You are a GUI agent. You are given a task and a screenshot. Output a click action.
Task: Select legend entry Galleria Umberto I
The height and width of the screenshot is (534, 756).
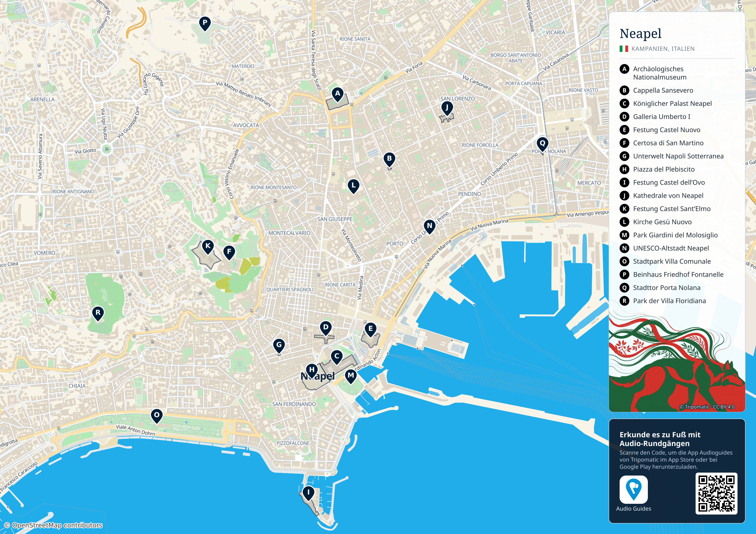coord(662,117)
